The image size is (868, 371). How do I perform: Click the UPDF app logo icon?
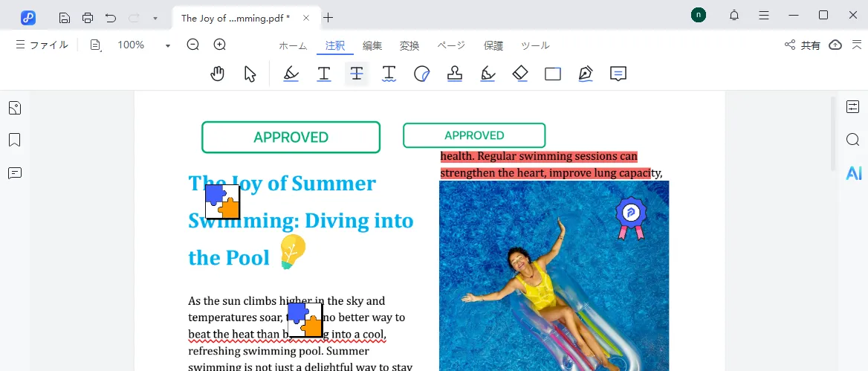(28, 18)
